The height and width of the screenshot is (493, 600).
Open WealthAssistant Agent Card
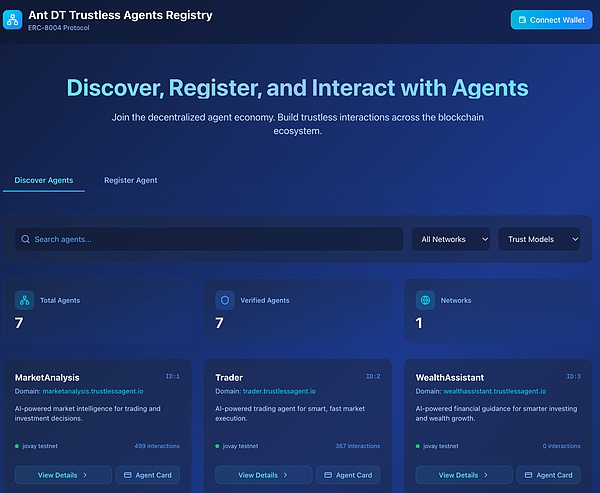tap(549, 475)
